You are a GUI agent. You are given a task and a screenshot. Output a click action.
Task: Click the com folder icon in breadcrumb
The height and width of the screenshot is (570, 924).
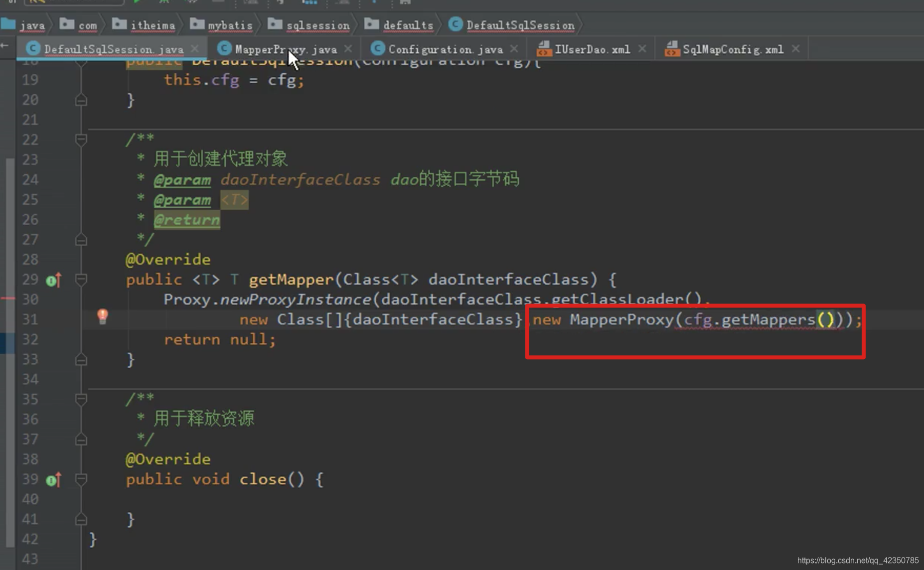[67, 24]
